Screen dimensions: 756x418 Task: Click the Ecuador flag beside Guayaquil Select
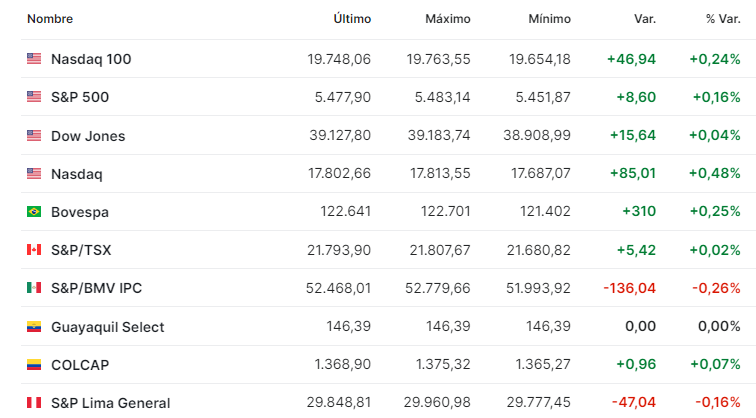click(x=34, y=327)
